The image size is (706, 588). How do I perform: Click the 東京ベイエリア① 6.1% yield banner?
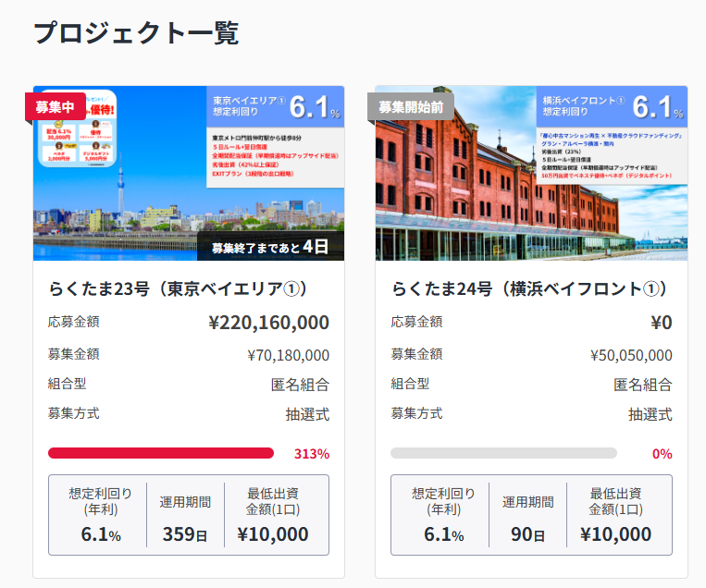[275, 106]
